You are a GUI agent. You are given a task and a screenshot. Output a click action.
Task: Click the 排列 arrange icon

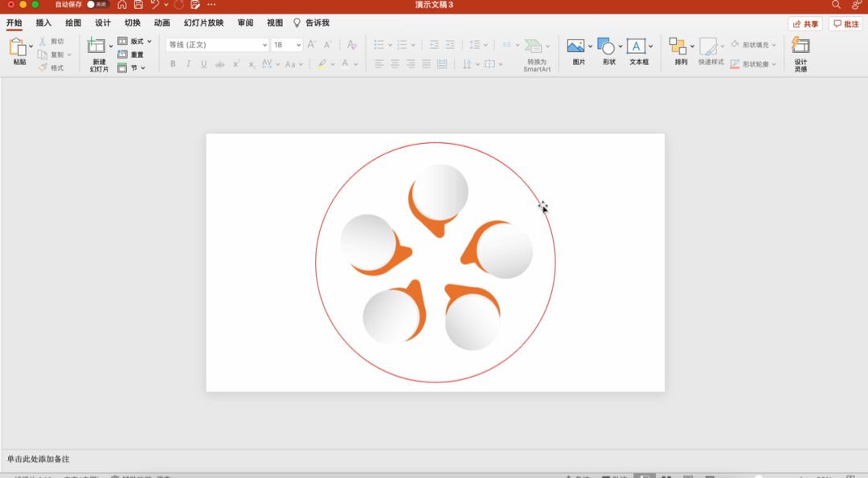pyautogui.click(x=678, y=46)
